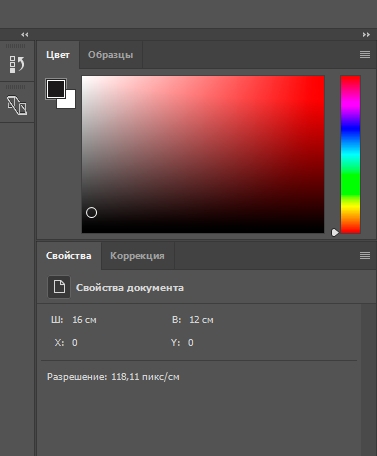The image size is (377, 456).
Task: Switch to the Цвет tab
Action: pyautogui.click(x=58, y=55)
